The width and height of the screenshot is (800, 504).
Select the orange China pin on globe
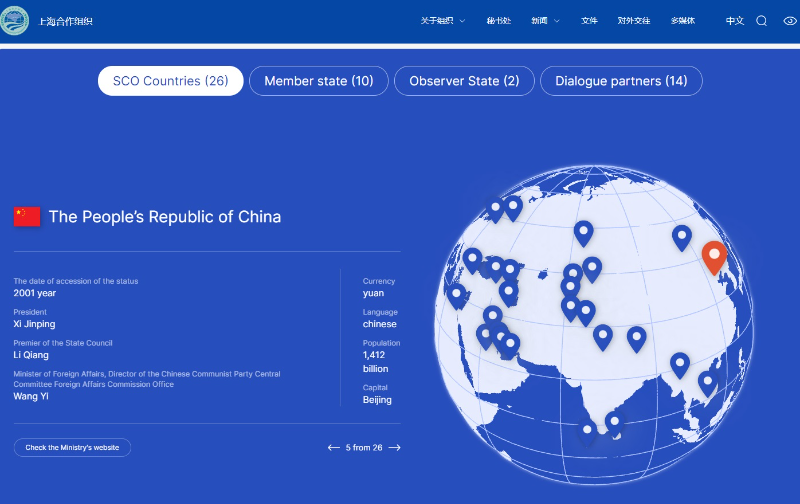(x=714, y=258)
